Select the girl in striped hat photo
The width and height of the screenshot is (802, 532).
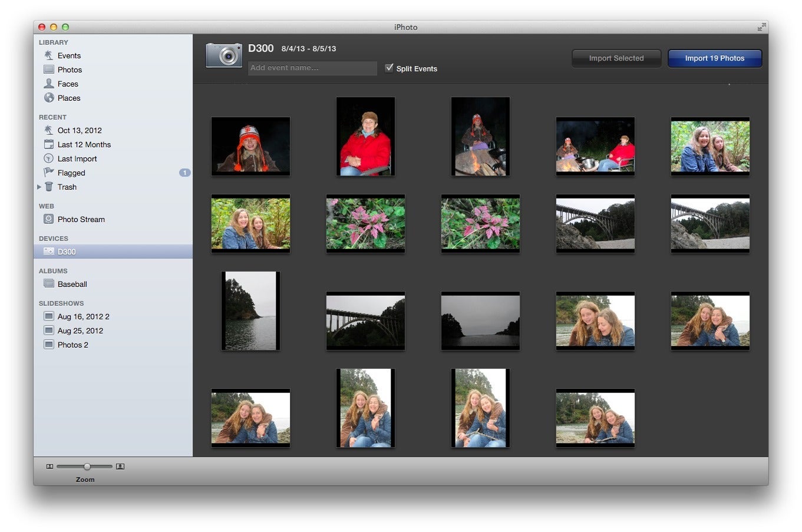coord(250,146)
